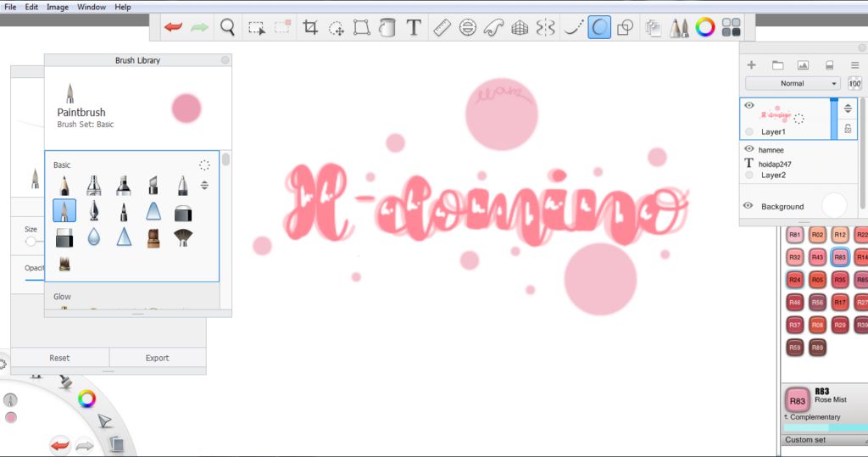Screen dimensions: 868x457
Task: Open the Window menu
Action: point(92,7)
